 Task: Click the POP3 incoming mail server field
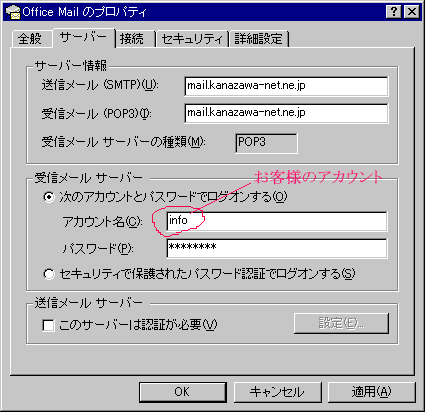click(x=286, y=113)
